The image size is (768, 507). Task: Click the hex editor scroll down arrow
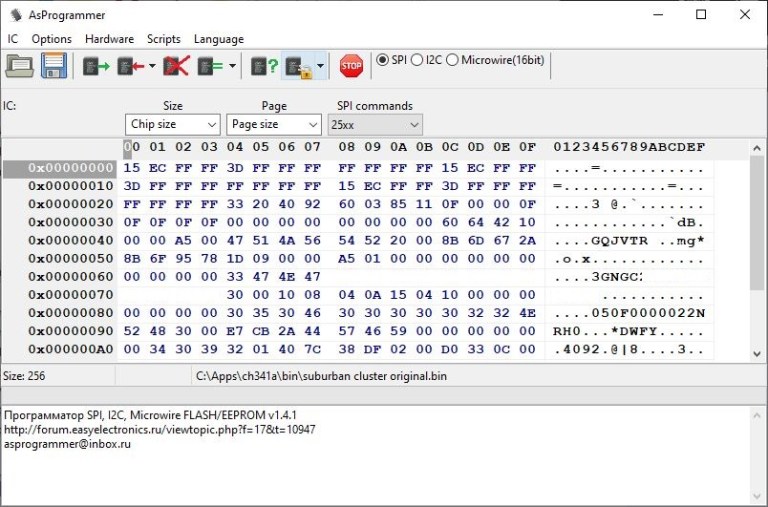coord(757,354)
